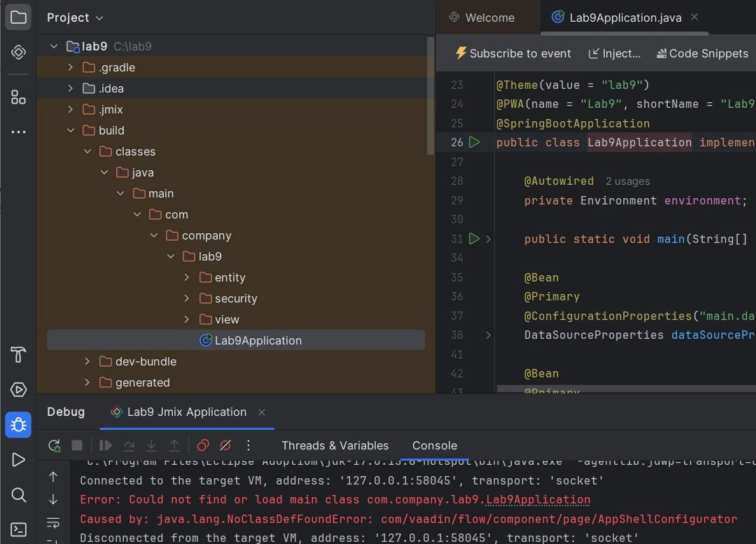The image size is (756, 544).
Task: Open the Jmix tool window icon
Action: 18,52
